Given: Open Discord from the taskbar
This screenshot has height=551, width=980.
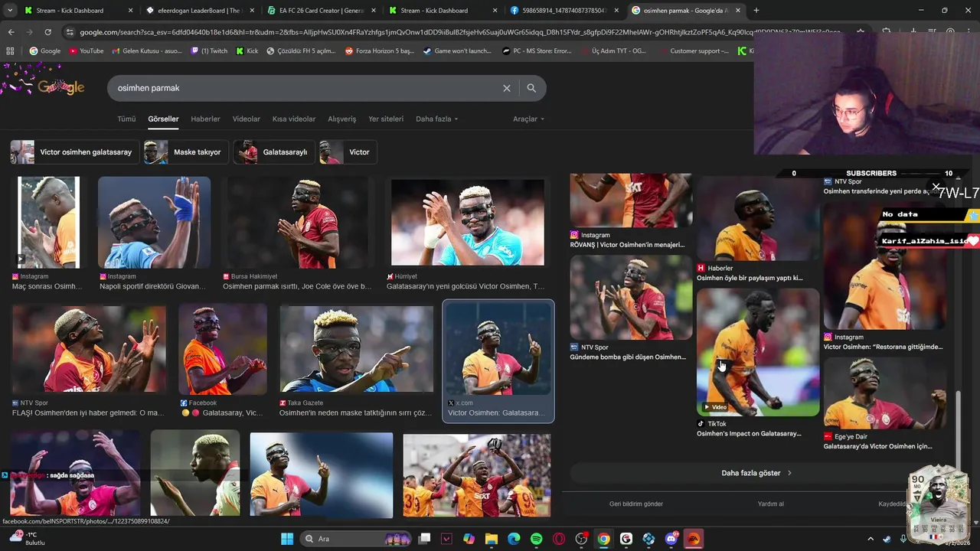Looking at the screenshot, I should click(x=671, y=539).
